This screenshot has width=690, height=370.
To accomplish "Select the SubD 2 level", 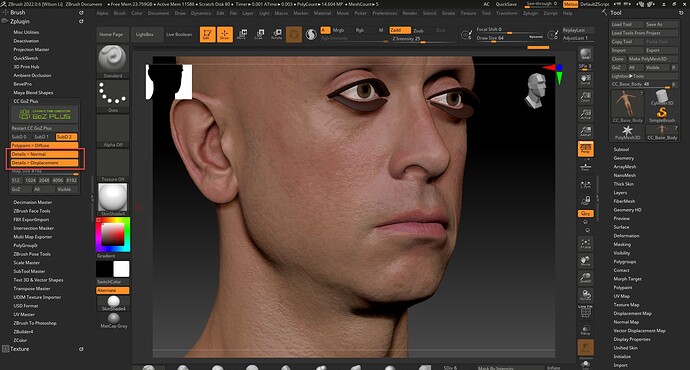I will point(66,137).
